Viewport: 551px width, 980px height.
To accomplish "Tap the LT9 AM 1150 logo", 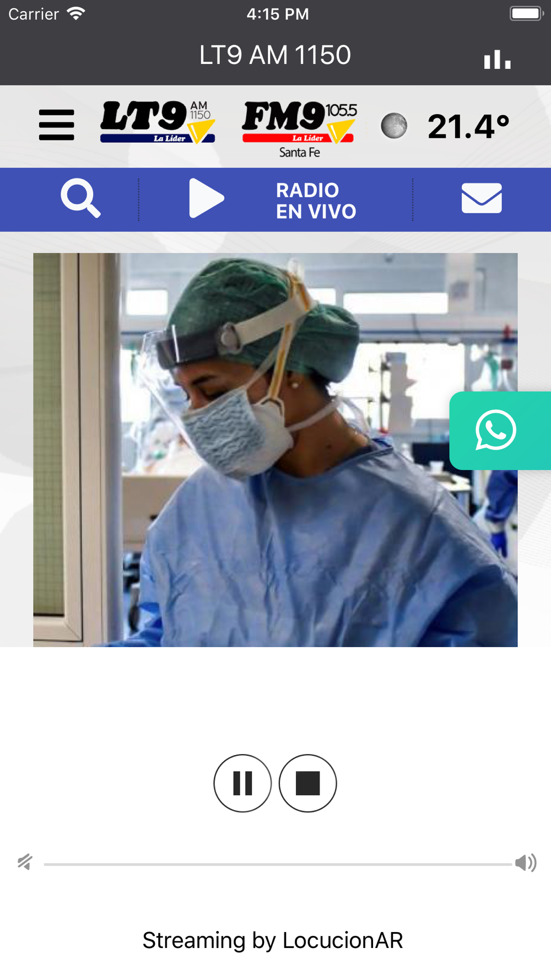I will 158,122.
